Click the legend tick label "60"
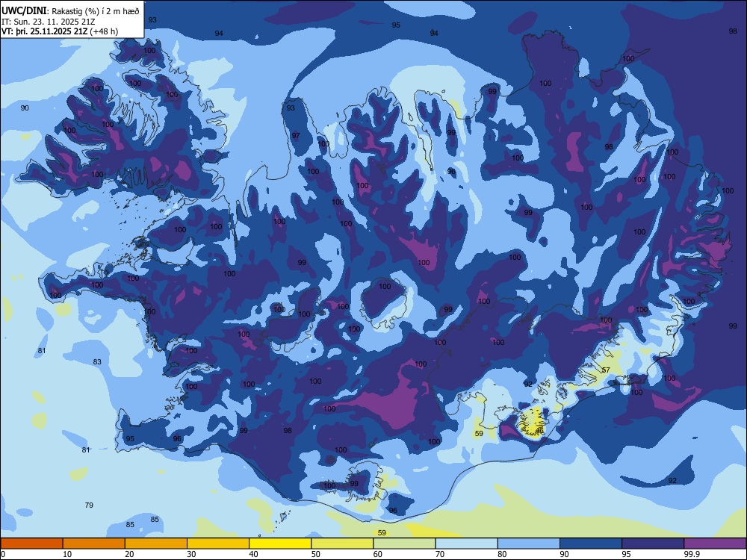The image size is (747, 560). (x=378, y=554)
